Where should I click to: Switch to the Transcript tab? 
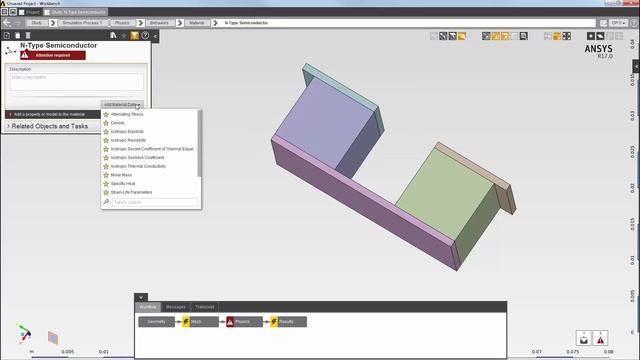tap(204, 307)
